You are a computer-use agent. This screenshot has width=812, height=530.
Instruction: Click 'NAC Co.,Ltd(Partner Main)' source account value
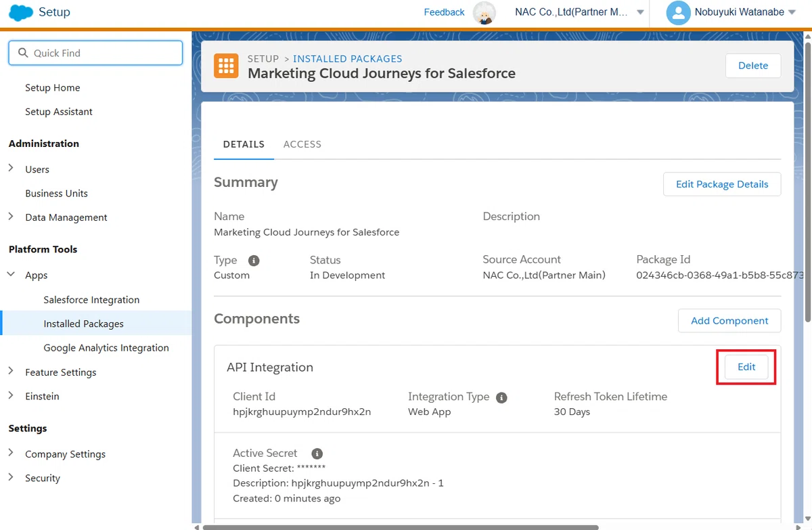544,275
